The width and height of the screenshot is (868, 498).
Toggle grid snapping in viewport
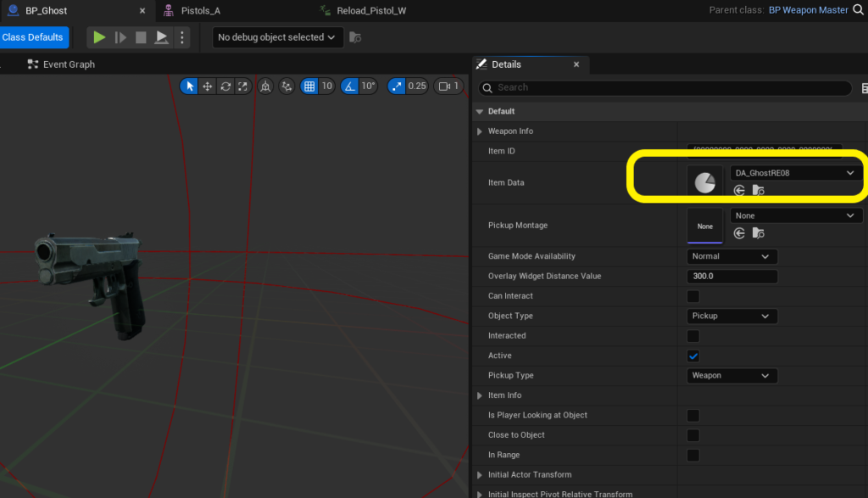coord(309,87)
